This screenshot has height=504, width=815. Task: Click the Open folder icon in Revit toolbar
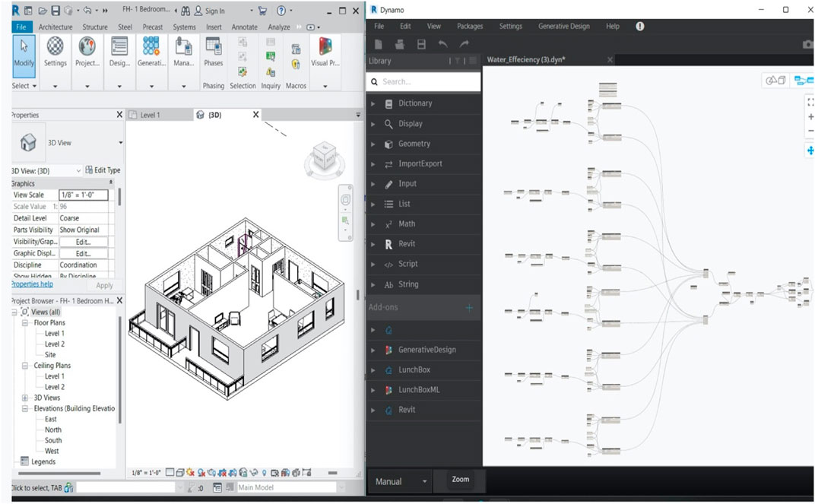pos(43,11)
